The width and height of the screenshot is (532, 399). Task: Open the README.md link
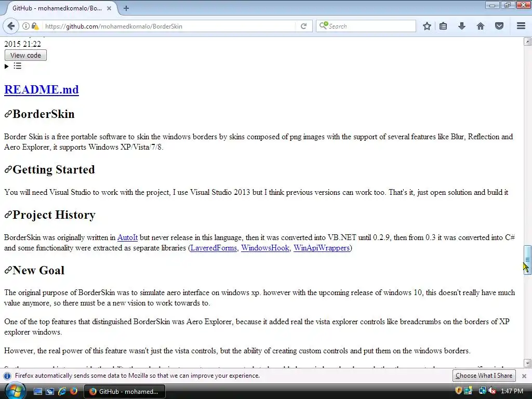[42, 89]
